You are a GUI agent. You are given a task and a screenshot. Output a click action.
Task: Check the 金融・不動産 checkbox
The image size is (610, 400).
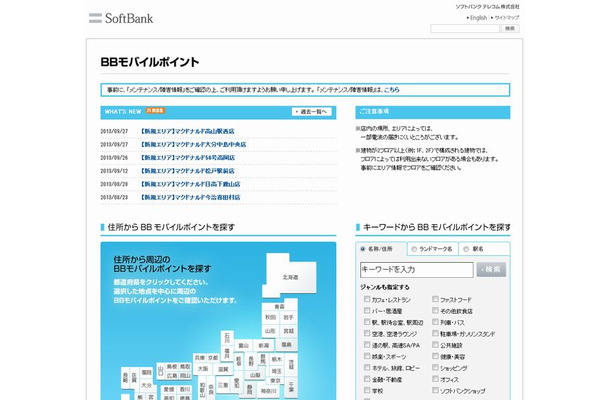pyautogui.click(x=367, y=379)
